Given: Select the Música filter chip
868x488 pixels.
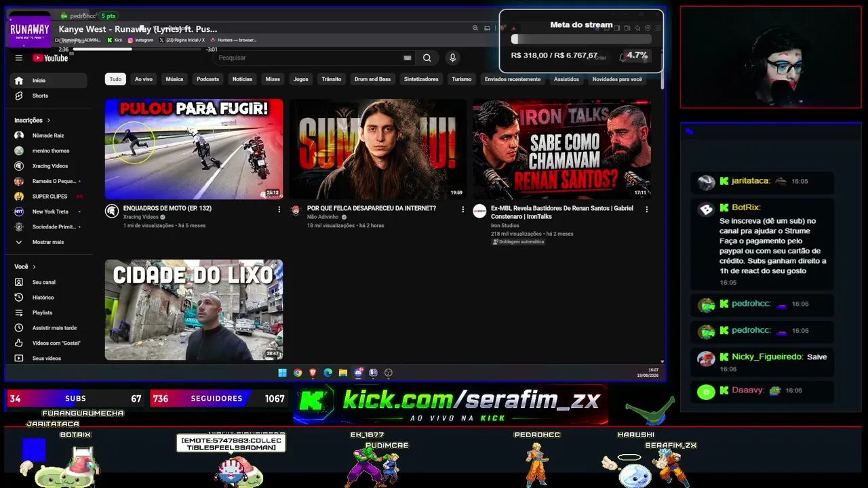Looking at the screenshot, I should click(174, 79).
